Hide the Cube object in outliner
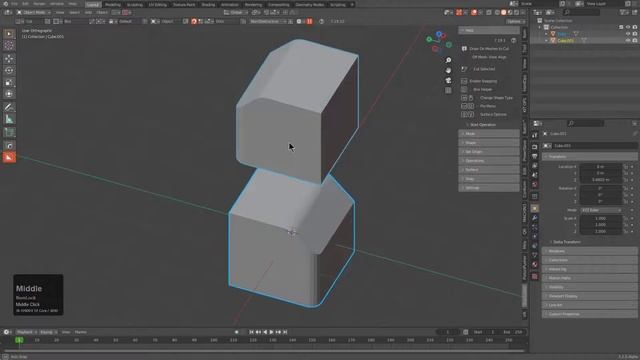This screenshot has width=640, height=360. (x=628, y=34)
